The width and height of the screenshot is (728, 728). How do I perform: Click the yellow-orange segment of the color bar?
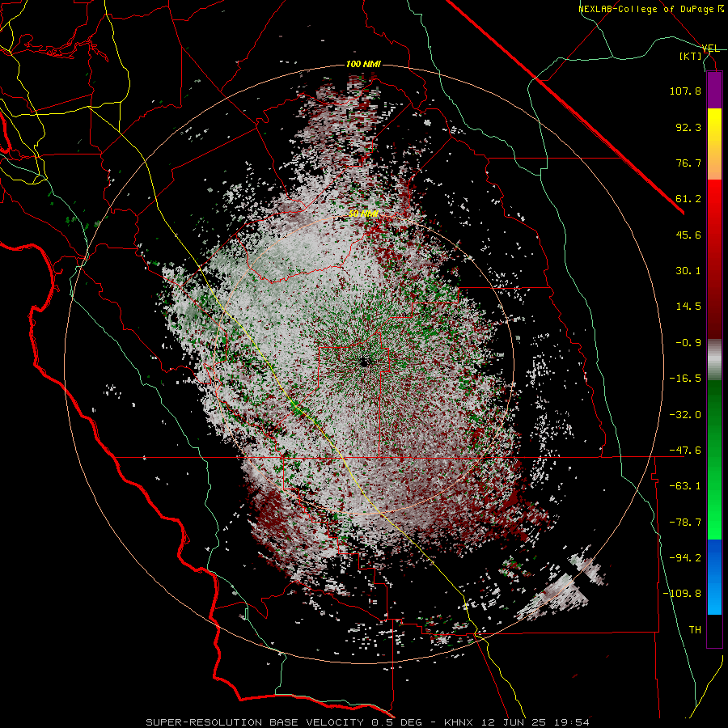(714, 144)
